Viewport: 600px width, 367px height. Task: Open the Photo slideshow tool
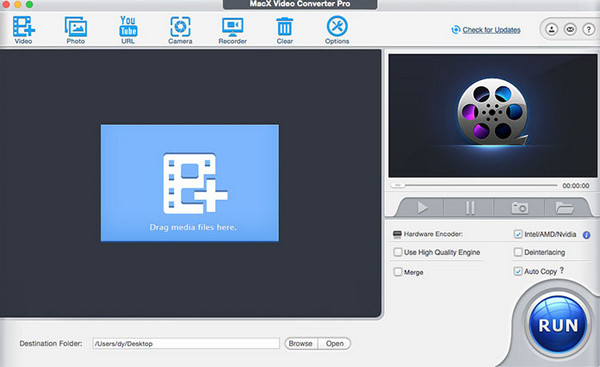(75, 29)
